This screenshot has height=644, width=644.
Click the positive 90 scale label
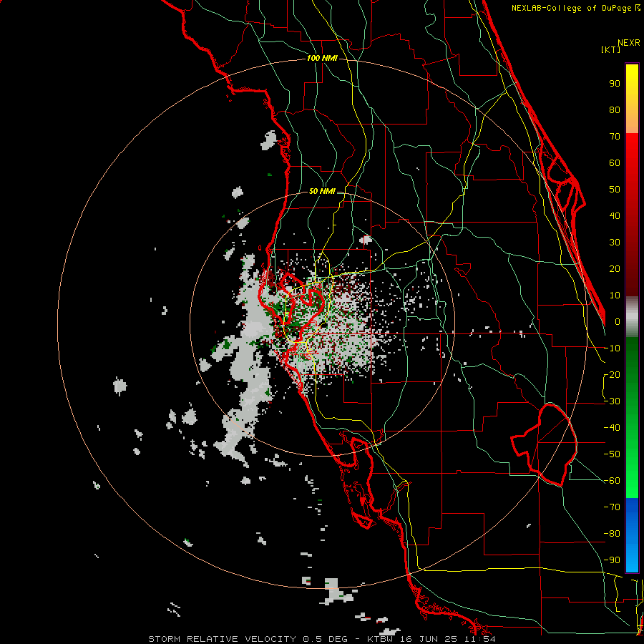coord(615,84)
